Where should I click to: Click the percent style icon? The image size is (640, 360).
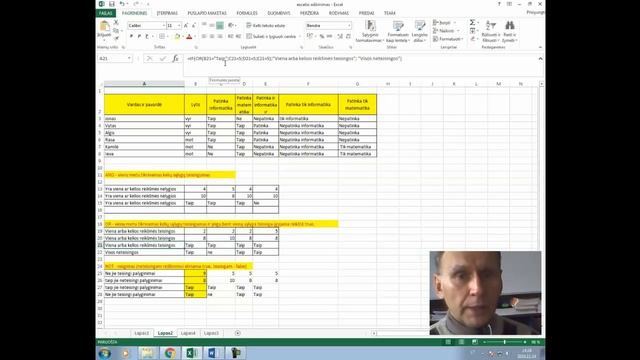tap(322, 36)
